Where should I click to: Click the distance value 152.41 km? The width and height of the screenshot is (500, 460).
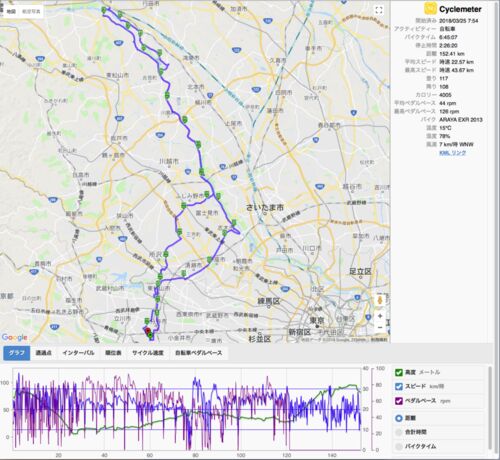pyautogui.click(x=452, y=54)
